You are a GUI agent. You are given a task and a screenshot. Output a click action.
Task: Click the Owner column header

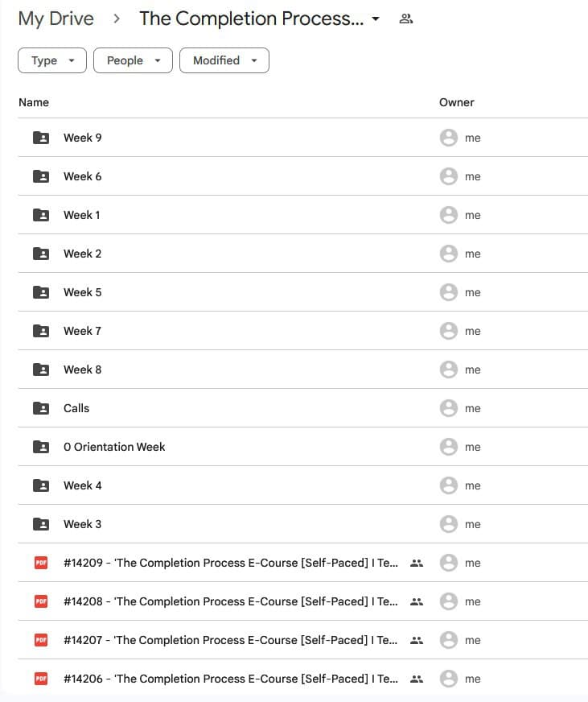456,102
